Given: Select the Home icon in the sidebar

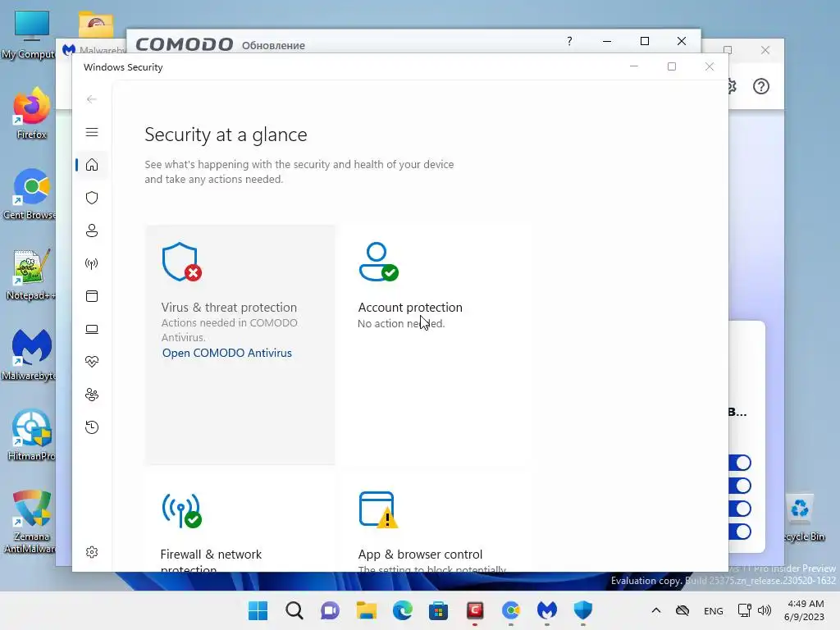Looking at the screenshot, I should click(x=92, y=164).
